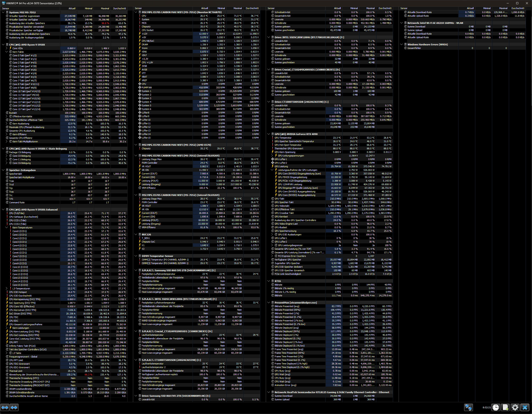Viewport: 532px width, 414px height.
Task: Click the collapse columns inward-arrows button
Action: (14, 407)
